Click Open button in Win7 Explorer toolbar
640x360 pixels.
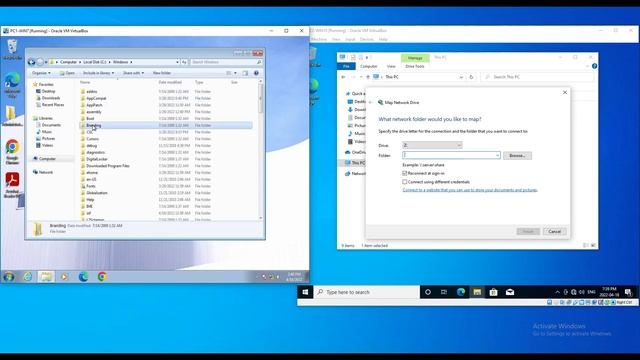coord(67,73)
